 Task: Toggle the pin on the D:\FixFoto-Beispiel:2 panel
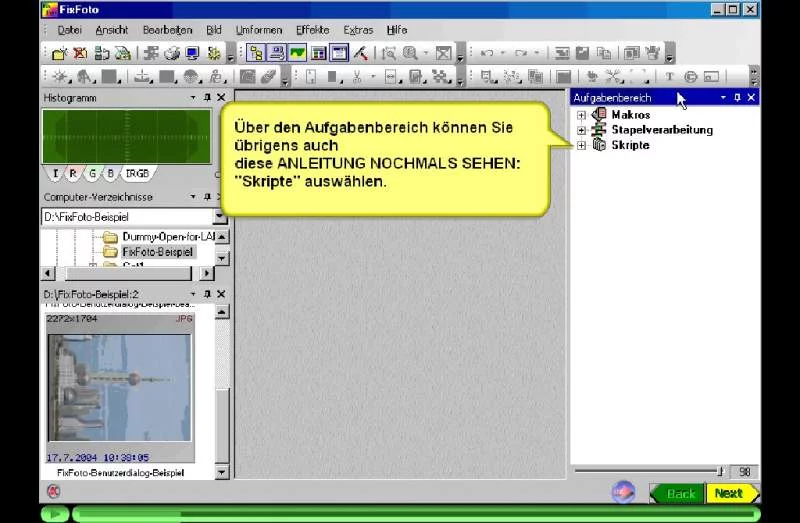pyautogui.click(x=207, y=294)
